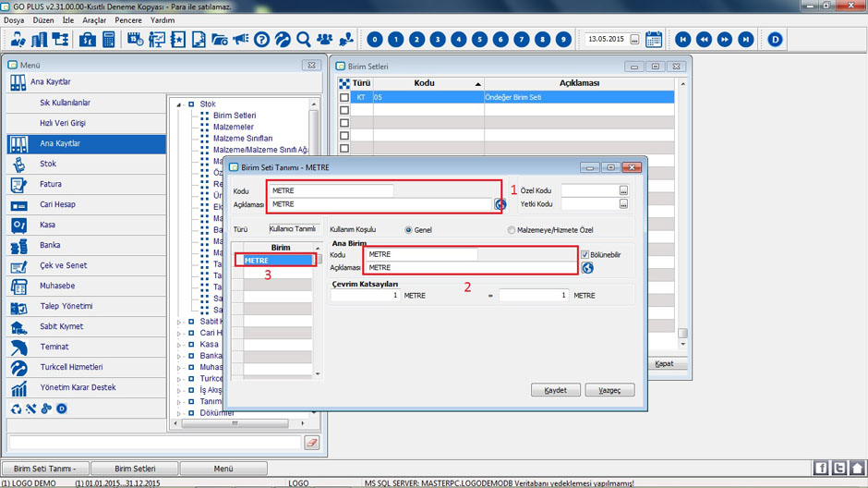
Task: Select the METRE row in Birim list
Action: [277, 261]
